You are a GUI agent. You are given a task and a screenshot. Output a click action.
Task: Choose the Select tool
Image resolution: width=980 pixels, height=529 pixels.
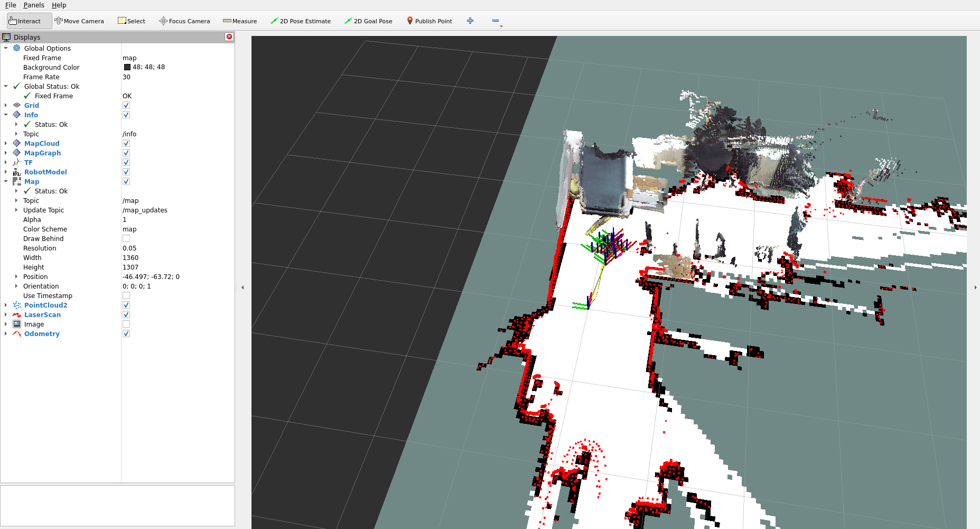[132, 21]
